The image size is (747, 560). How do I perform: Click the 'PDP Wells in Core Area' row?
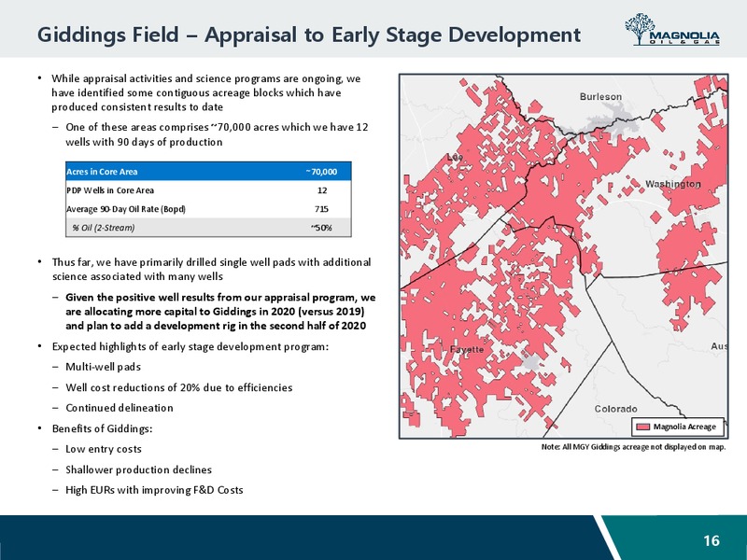point(208,190)
